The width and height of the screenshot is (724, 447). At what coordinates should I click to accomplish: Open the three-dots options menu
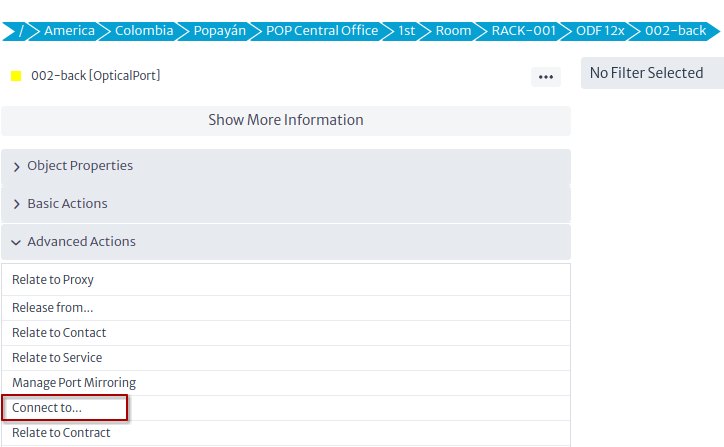(x=546, y=77)
